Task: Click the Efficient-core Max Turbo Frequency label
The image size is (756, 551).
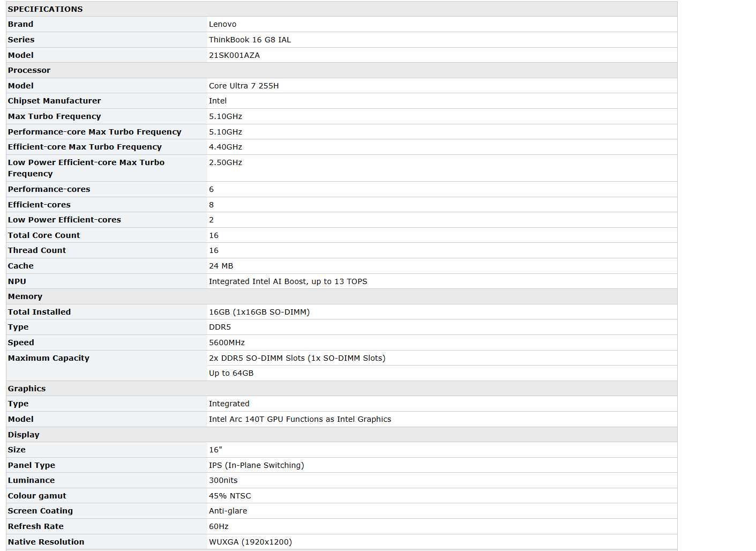Action: tap(85, 147)
